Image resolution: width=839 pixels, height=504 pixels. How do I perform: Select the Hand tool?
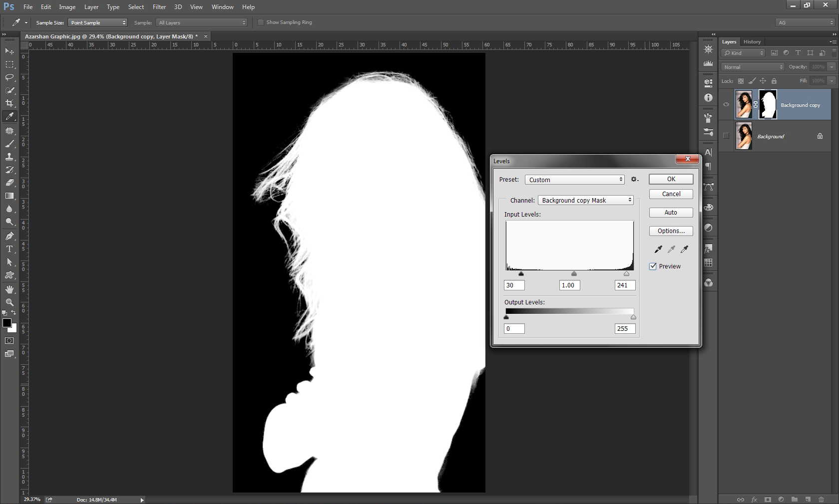tap(9, 289)
